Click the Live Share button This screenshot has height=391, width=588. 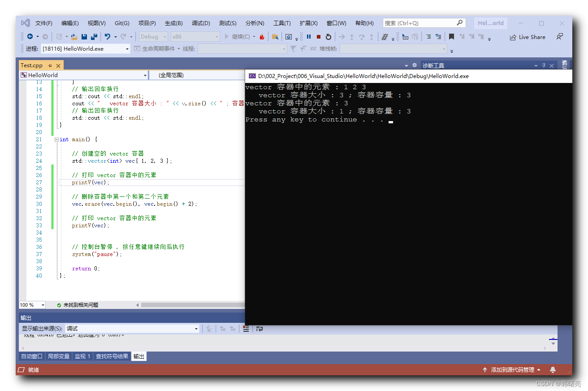point(527,37)
